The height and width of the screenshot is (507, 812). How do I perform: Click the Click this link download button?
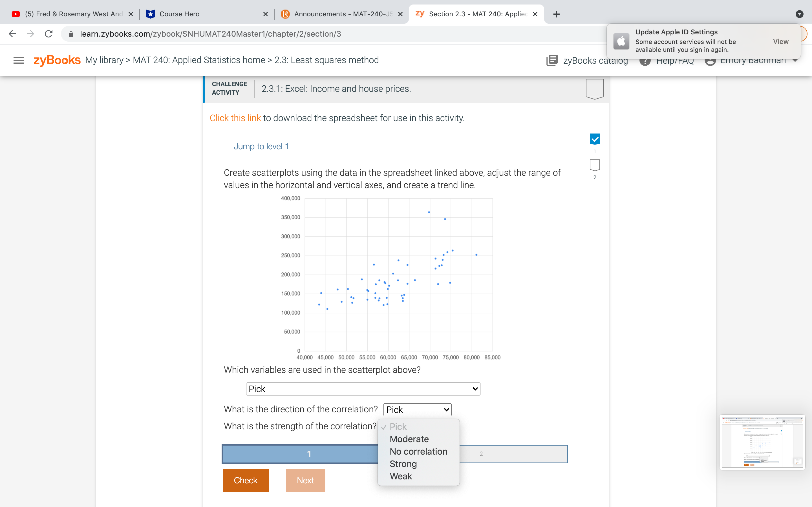pyautogui.click(x=235, y=117)
